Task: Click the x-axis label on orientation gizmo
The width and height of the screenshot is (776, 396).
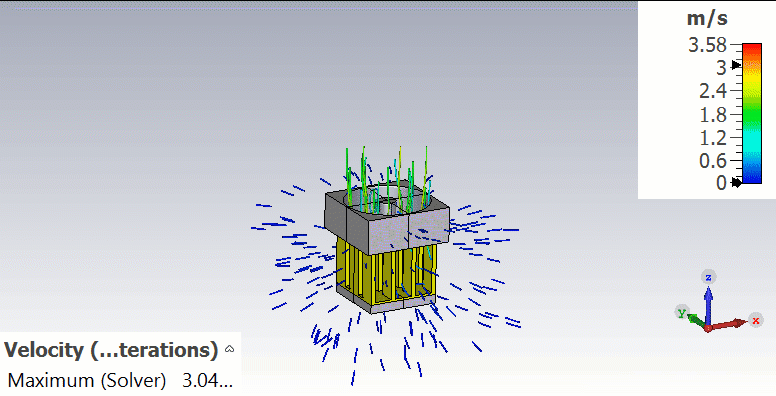Action: [x=756, y=320]
